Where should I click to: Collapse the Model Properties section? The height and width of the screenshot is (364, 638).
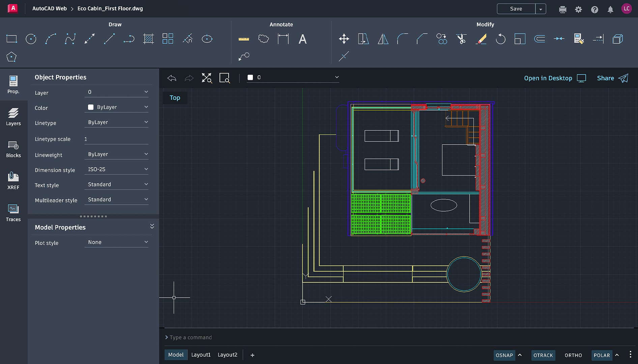pos(152,226)
